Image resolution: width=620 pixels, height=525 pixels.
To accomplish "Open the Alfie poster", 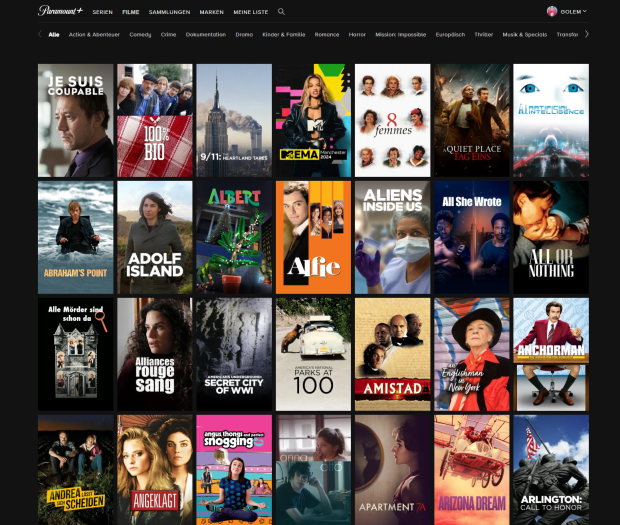I will (x=313, y=237).
